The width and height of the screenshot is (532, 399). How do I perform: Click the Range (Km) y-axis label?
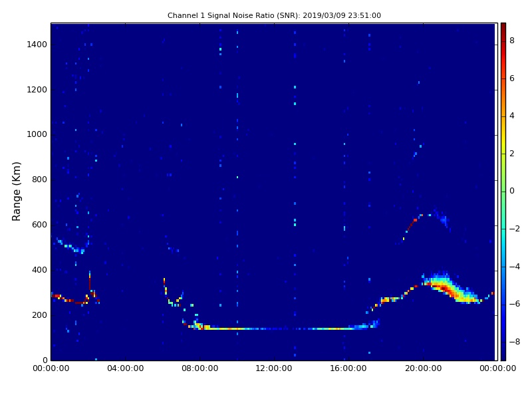coord(16,192)
